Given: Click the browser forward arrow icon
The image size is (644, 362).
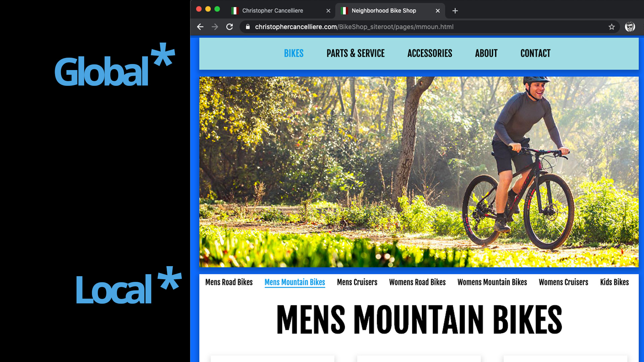Looking at the screenshot, I should (x=215, y=27).
